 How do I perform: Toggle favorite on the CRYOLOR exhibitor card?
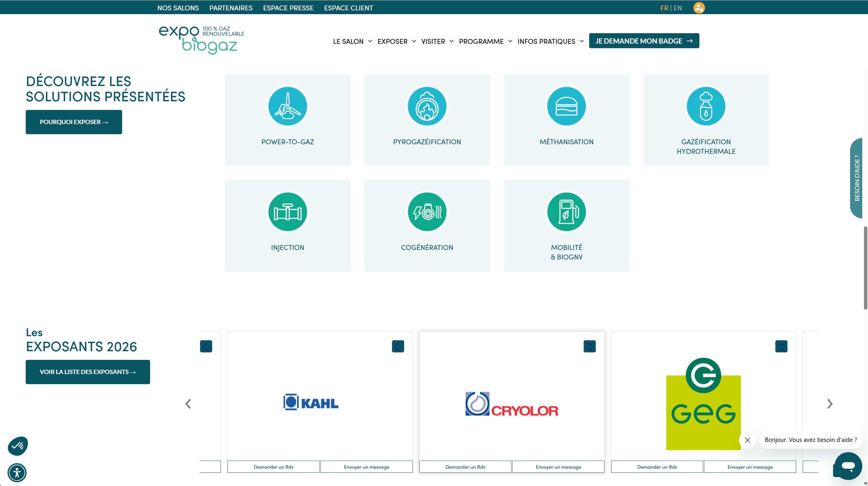589,346
